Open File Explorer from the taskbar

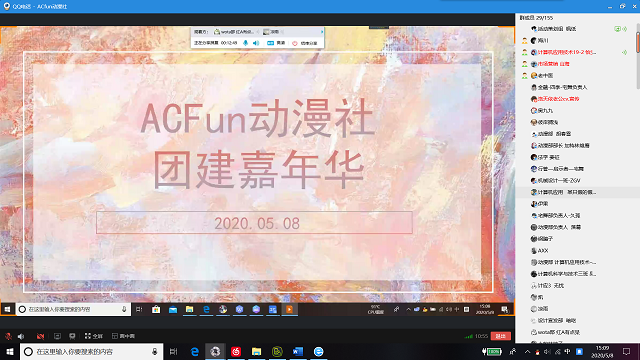(256, 351)
